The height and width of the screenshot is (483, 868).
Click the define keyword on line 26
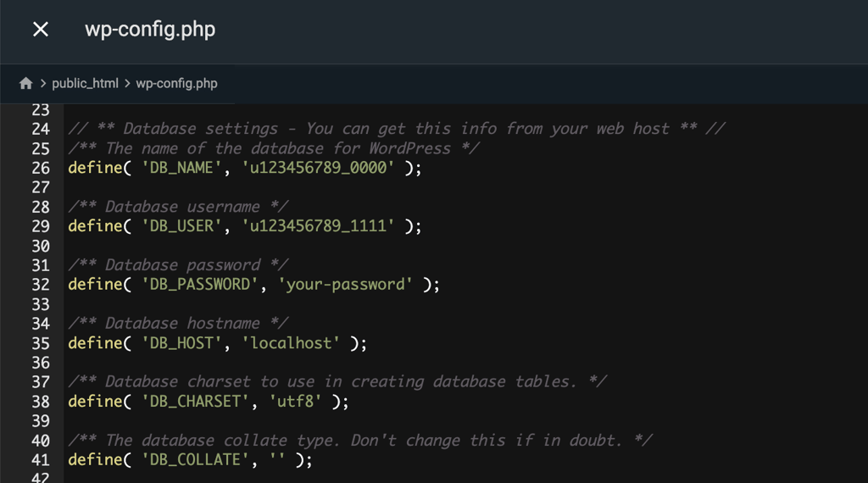(x=95, y=168)
